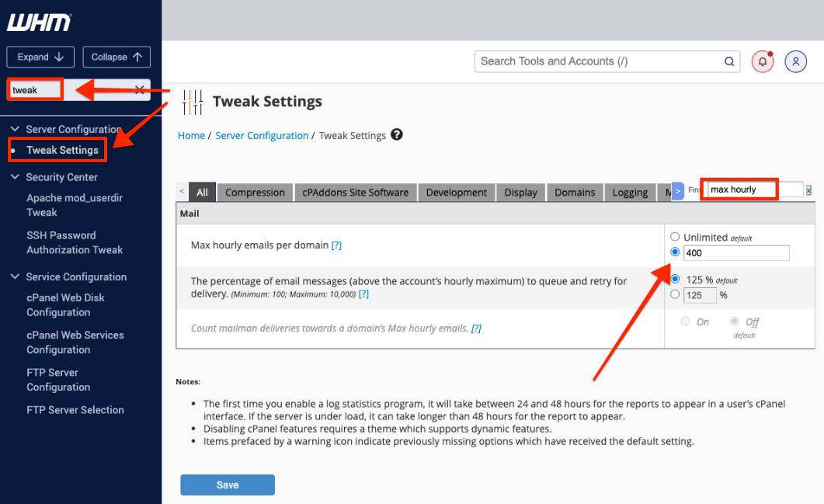Viewport: 824px width, 504px height.
Task: Open the cPAddons Site Software tab
Action: (x=355, y=193)
